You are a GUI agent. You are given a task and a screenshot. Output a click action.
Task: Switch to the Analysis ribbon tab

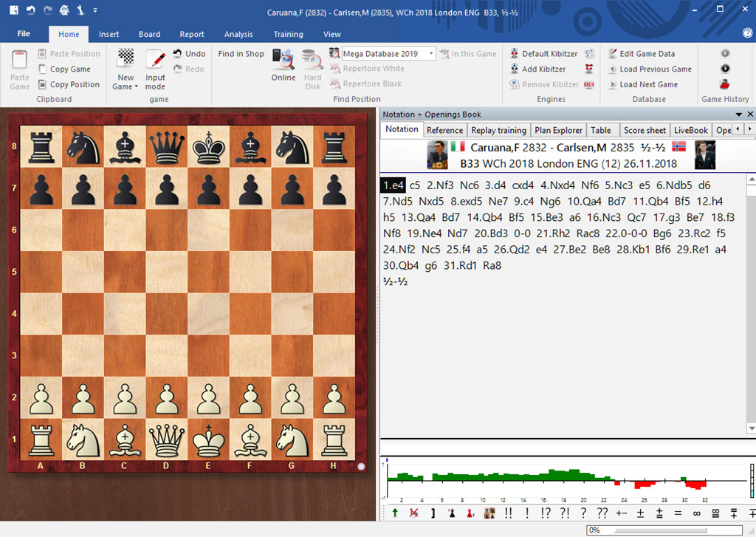pyautogui.click(x=238, y=34)
